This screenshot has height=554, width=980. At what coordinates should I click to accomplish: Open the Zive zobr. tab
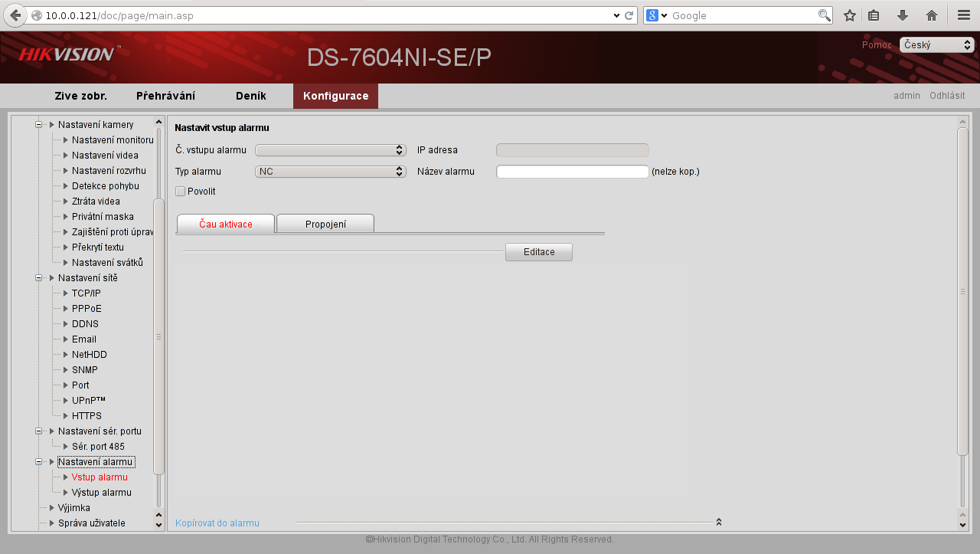click(81, 96)
